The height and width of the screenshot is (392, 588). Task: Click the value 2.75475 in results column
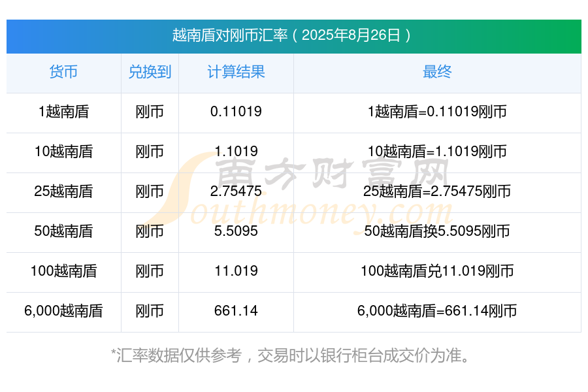(x=236, y=191)
